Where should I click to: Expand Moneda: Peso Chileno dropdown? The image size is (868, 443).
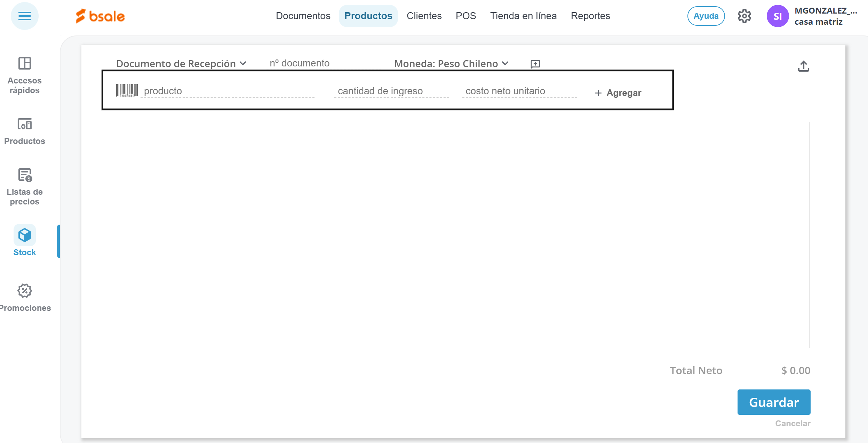(x=451, y=64)
